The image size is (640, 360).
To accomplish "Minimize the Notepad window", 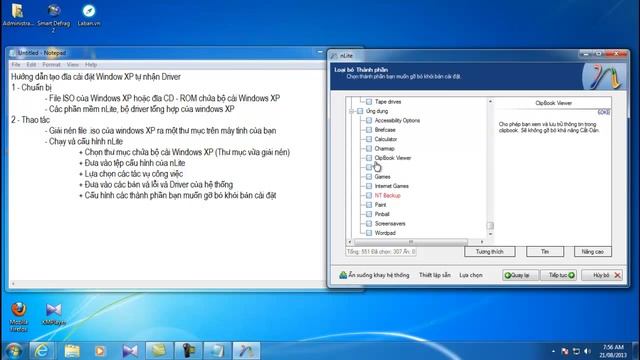I will [x=320, y=52].
